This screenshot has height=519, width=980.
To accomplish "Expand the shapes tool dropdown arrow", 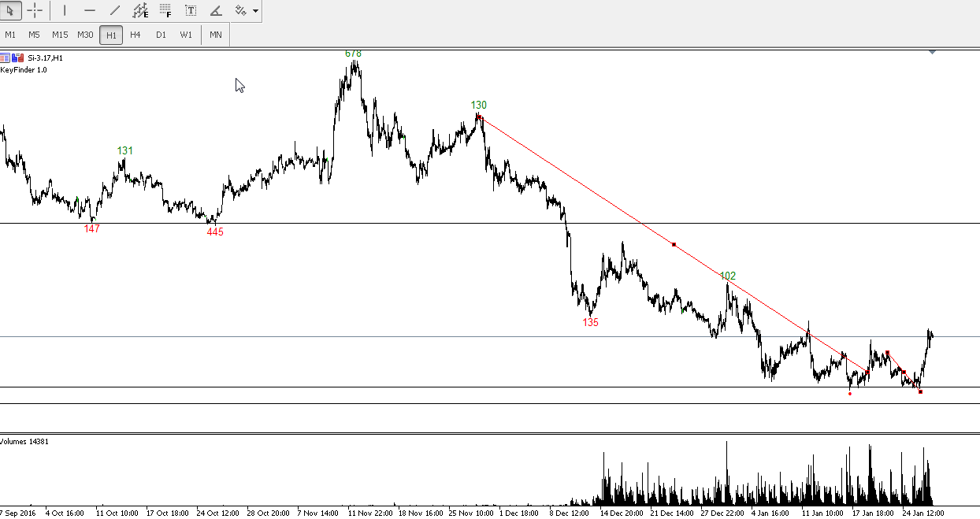I will coord(255,11).
